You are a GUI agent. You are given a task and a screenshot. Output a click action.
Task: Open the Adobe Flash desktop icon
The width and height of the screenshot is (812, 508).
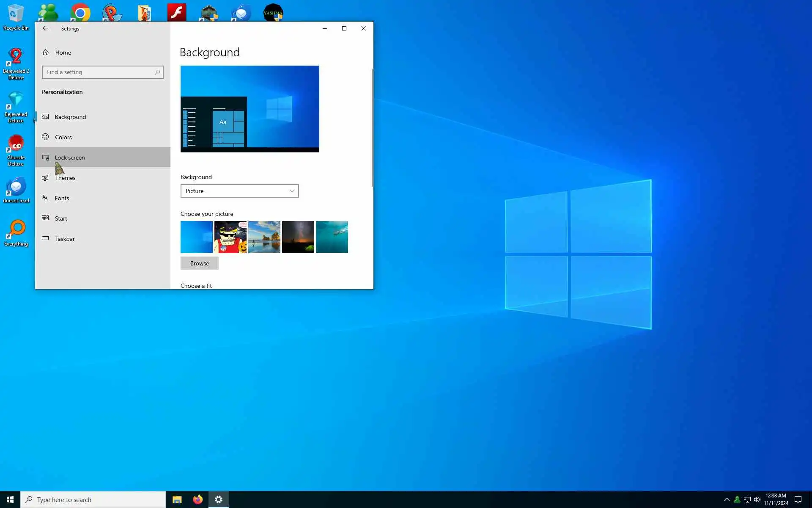[x=176, y=13]
